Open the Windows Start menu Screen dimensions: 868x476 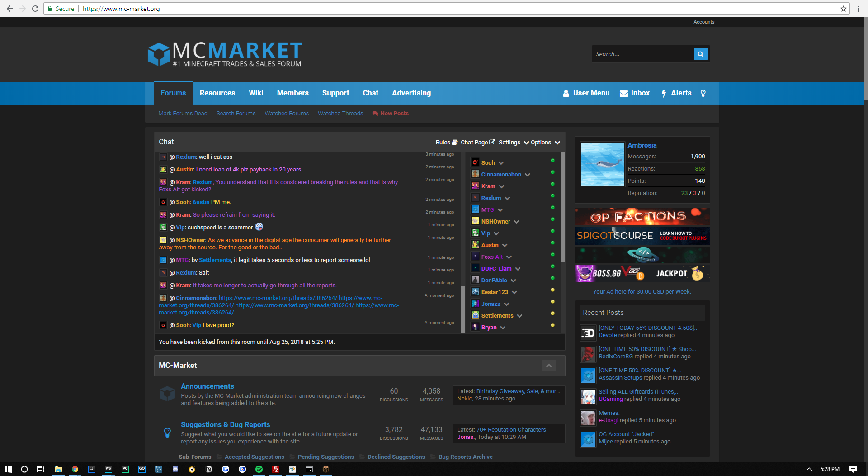click(8, 469)
